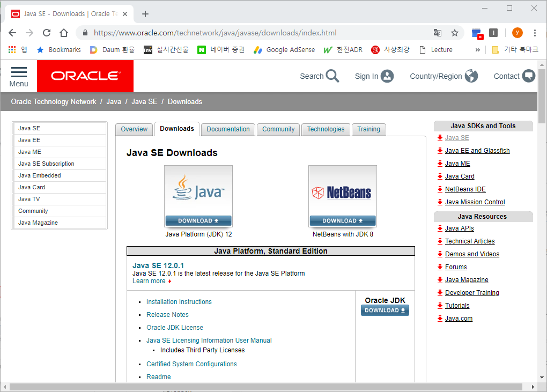Click the Google Translate icon in address bar
The height and width of the screenshot is (392, 547).
tap(438, 33)
